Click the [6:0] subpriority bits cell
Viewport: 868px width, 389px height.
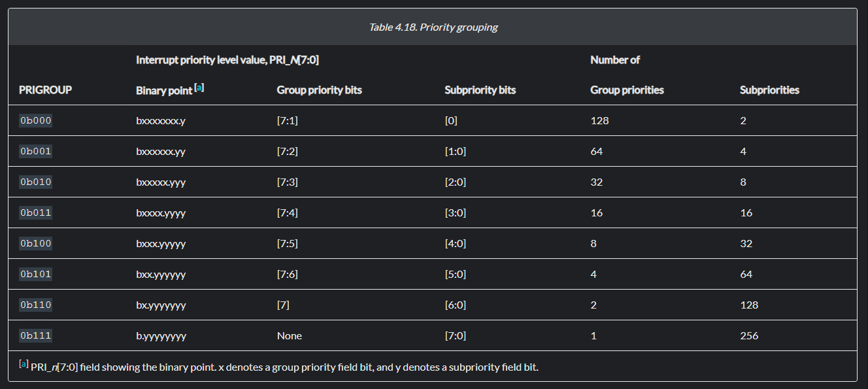[x=455, y=305]
